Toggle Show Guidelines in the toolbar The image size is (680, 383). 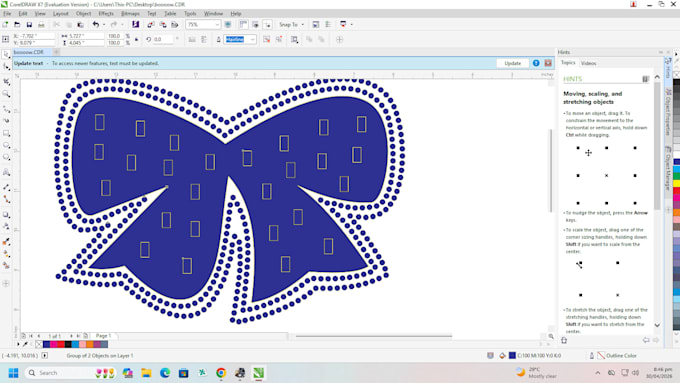point(268,25)
